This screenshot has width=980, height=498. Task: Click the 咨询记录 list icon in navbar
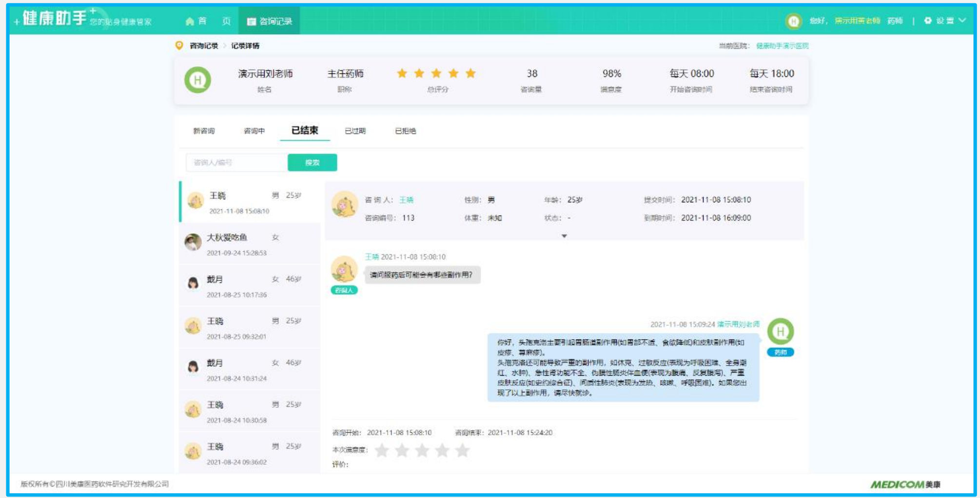[x=251, y=21]
